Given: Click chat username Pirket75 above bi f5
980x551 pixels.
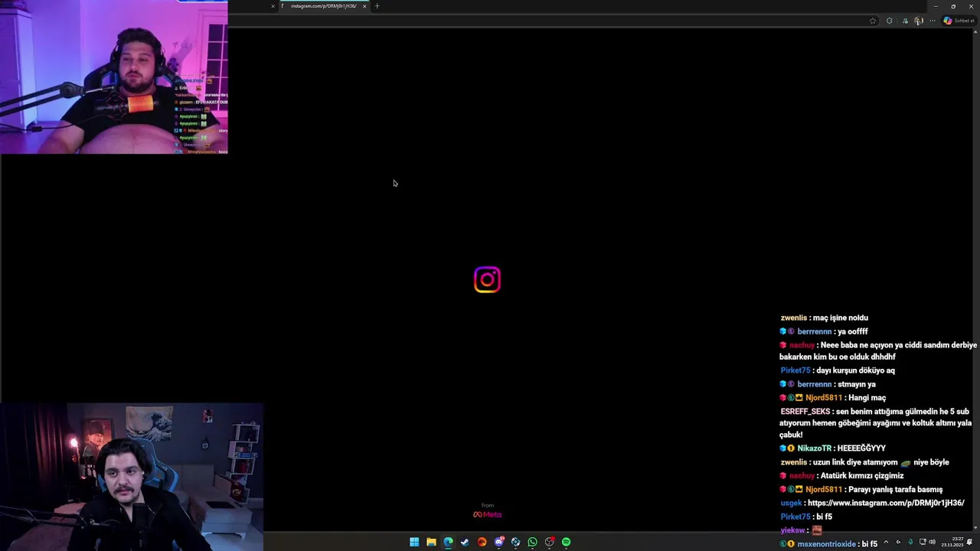Looking at the screenshot, I should pos(795,517).
